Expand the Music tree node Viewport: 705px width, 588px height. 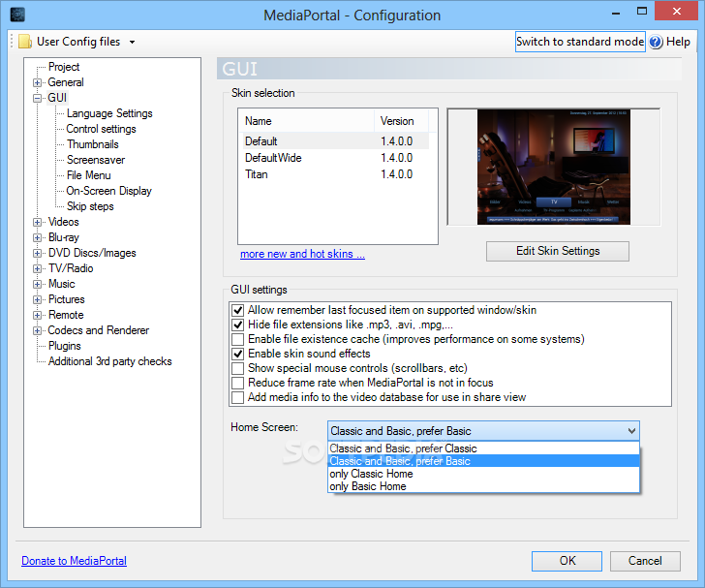click(x=38, y=285)
